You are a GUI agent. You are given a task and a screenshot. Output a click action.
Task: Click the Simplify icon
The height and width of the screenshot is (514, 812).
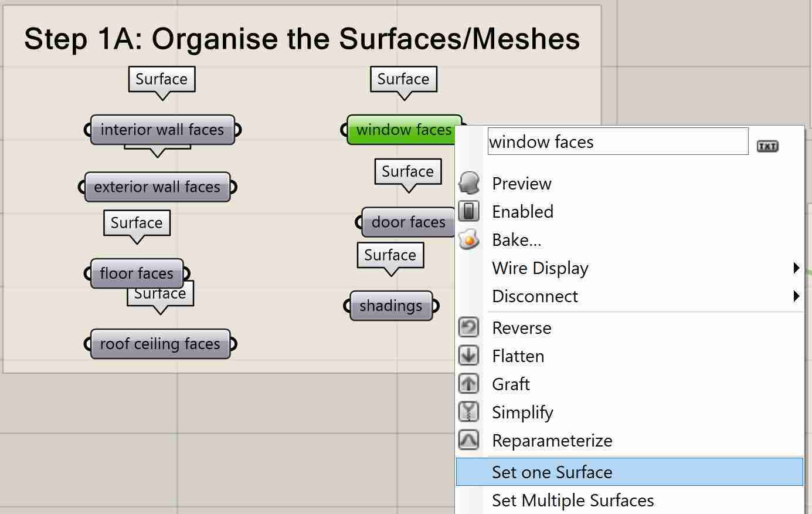click(469, 412)
